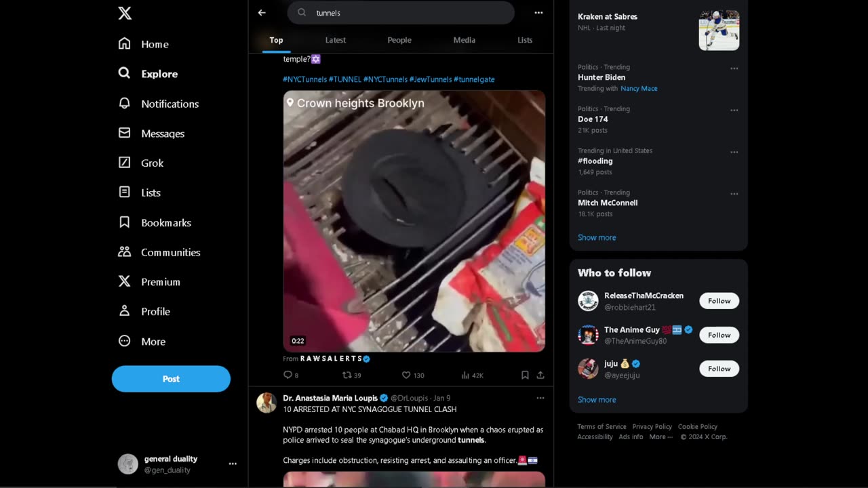This screenshot has width=868, height=488.
Task: Go back with the arrow icon
Action: pos(262,12)
